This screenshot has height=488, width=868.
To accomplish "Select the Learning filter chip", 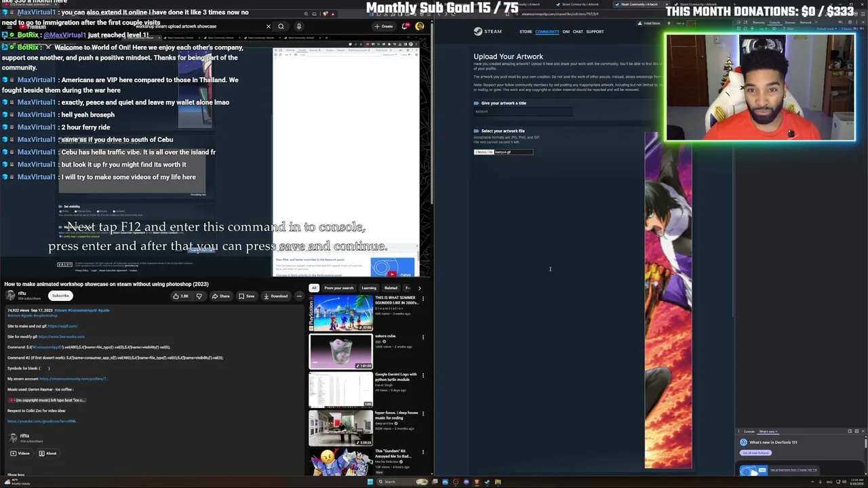I will click(x=369, y=288).
